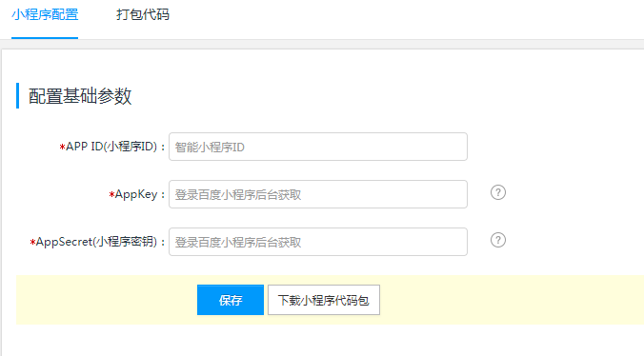Image resolution: width=644 pixels, height=356 pixels.
Task: Click the red asterisk before AppSecret
Action: 32,242
